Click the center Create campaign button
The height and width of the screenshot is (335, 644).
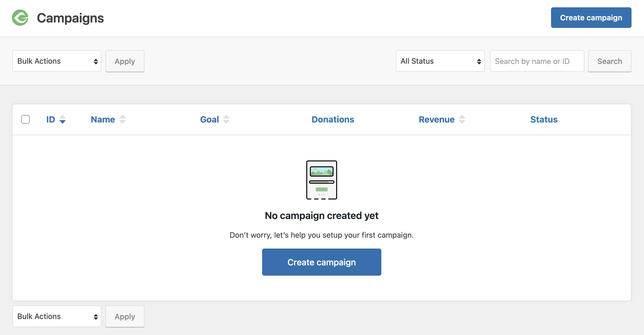tap(322, 262)
